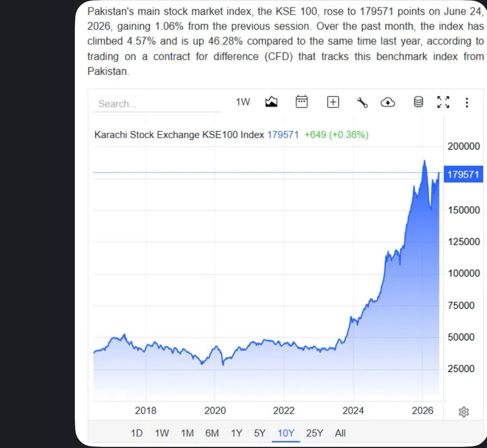Click the highlighted 179571 price axis label
Image resolution: width=487 pixels, height=448 pixels.
coord(463,174)
